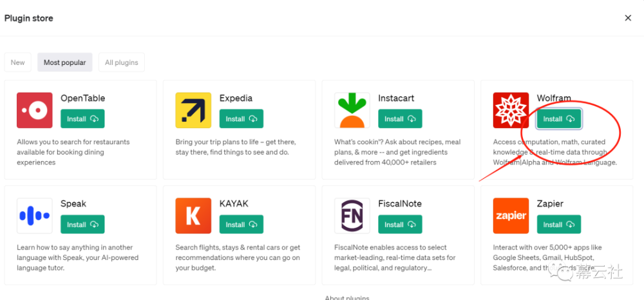Click the OpenTable plugin logo icon
The height and width of the screenshot is (300, 644).
click(35, 110)
